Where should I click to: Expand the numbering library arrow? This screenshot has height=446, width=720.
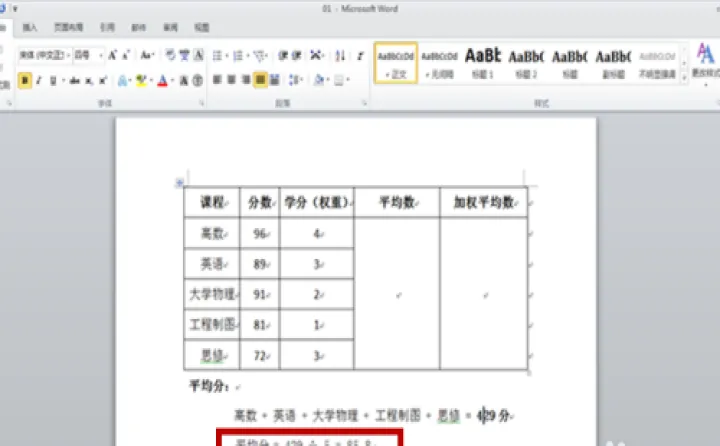click(x=248, y=56)
